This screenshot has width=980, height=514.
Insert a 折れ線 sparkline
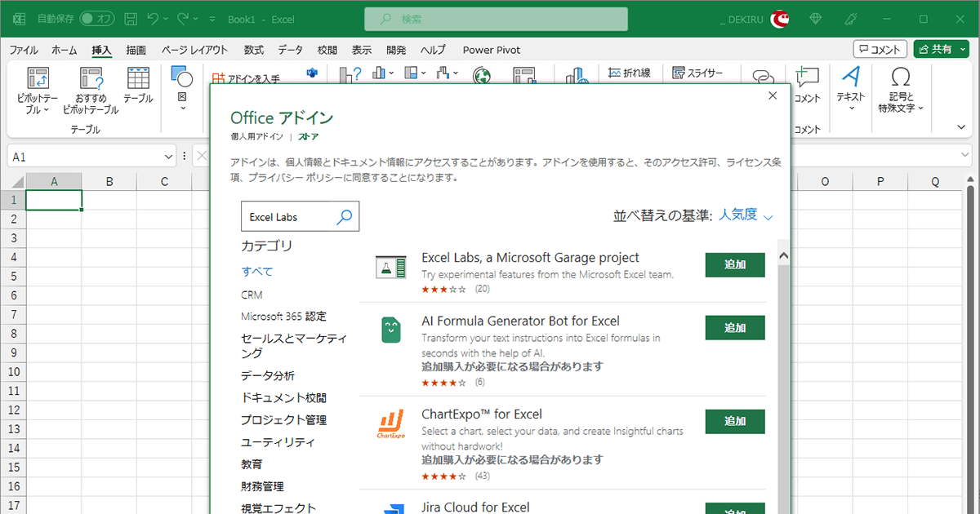point(630,73)
